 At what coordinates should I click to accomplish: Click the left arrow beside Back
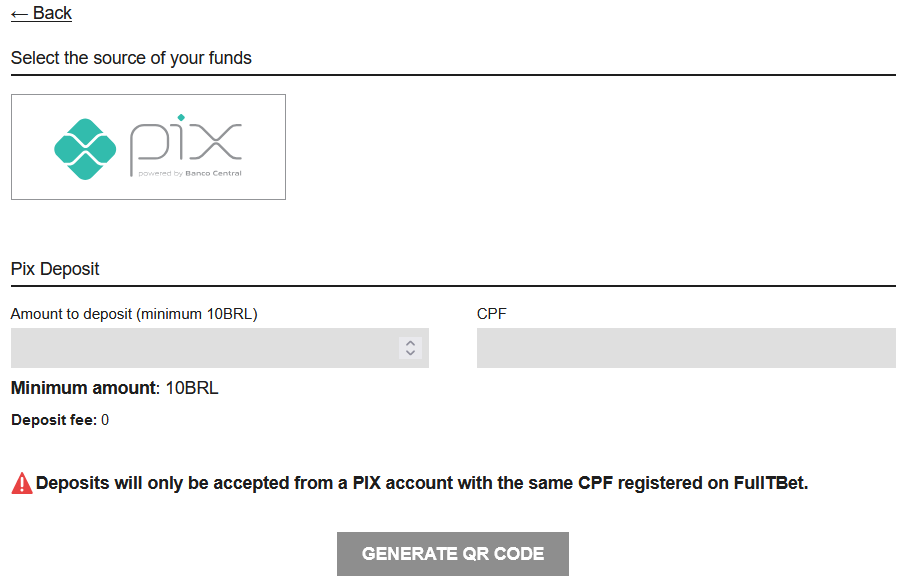(x=19, y=13)
